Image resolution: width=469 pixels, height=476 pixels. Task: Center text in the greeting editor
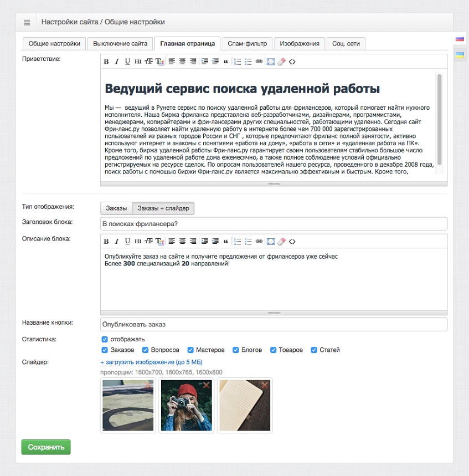coord(182,62)
